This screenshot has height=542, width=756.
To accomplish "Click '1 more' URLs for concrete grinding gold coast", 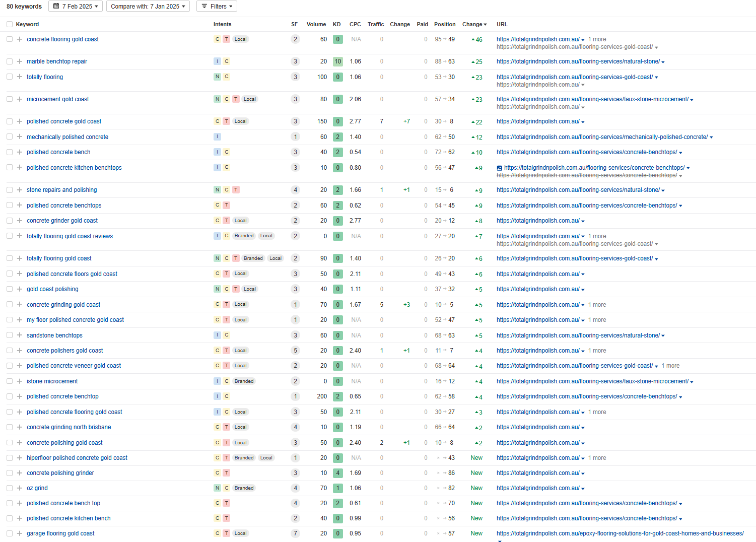I will [x=597, y=305].
